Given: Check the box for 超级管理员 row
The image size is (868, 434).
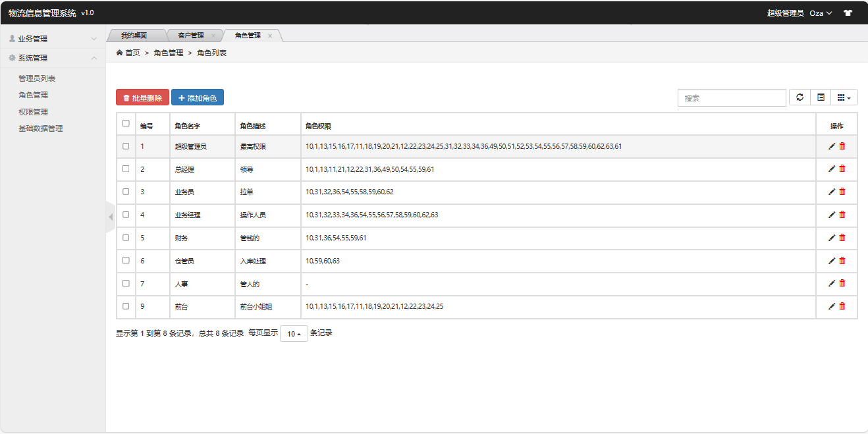Looking at the screenshot, I should pyautogui.click(x=126, y=146).
